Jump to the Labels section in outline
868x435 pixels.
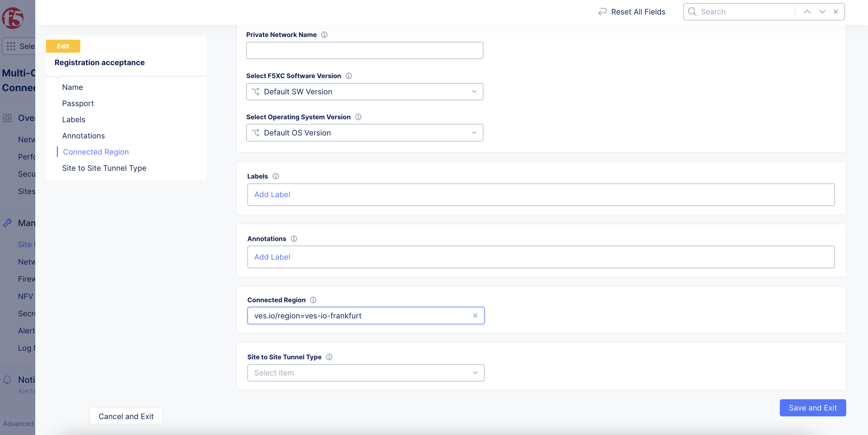pyautogui.click(x=74, y=120)
